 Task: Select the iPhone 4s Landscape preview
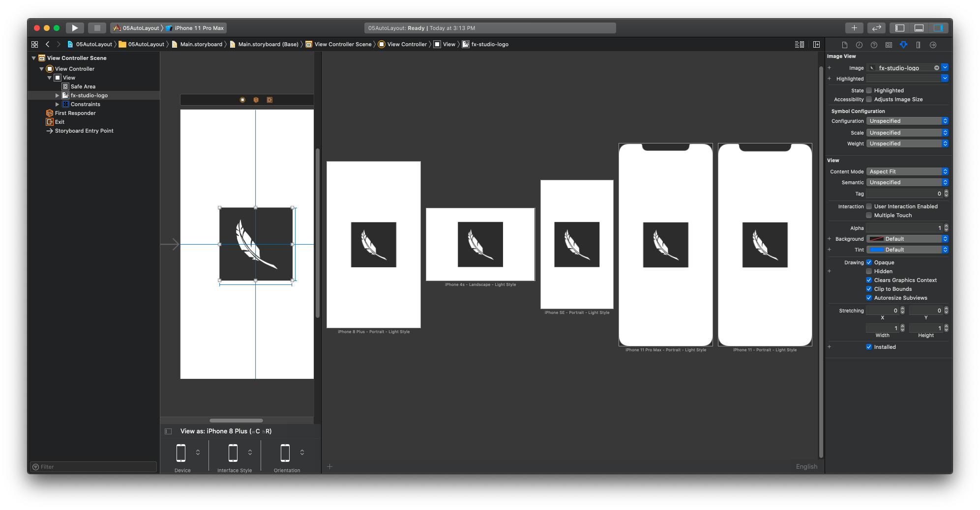[480, 245]
